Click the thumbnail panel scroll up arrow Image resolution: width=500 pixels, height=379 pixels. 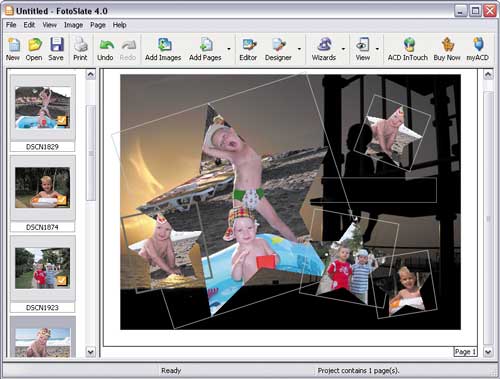click(x=91, y=74)
